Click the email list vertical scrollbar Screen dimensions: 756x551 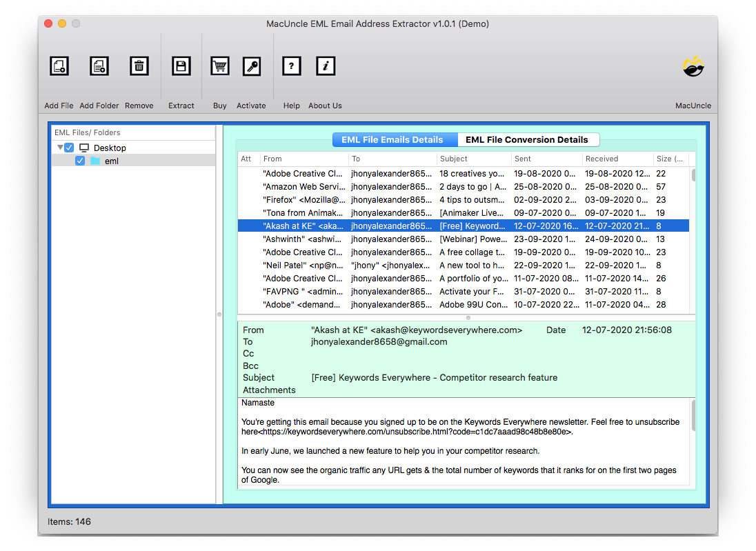click(693, 175)
